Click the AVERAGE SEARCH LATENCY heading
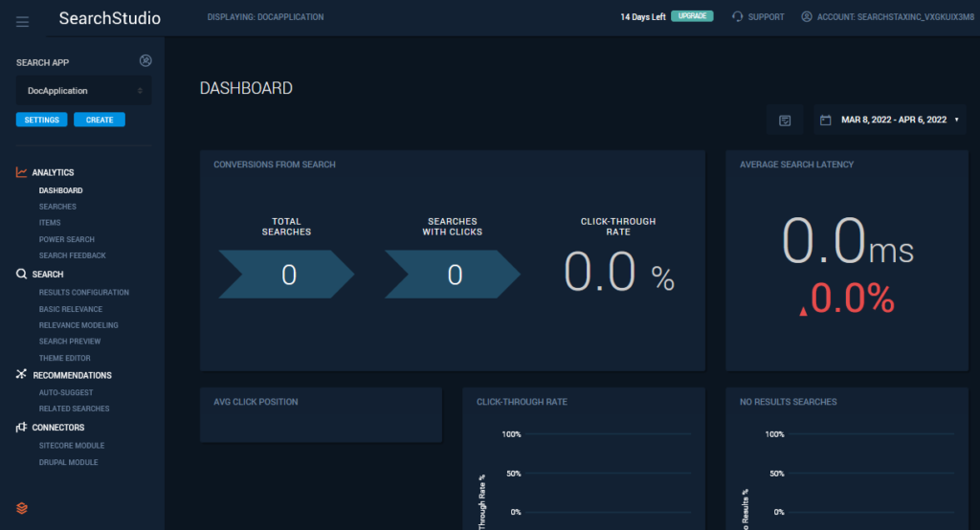 pos(796,165)
